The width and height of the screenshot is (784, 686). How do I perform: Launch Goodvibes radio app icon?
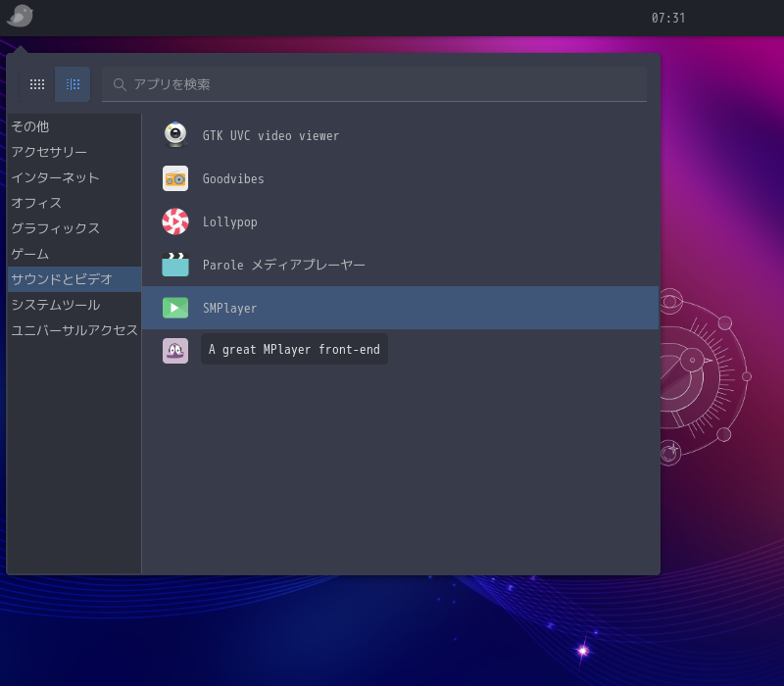coord(175,178)
